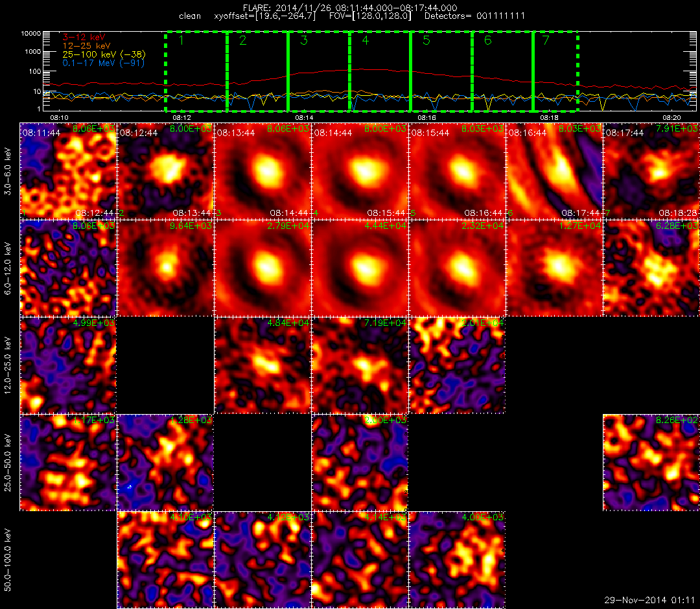Screen dimensions: 700x609
Task: Open the 3-6 keV image starting 08:13:44
Action: click(x=262, y=171)
